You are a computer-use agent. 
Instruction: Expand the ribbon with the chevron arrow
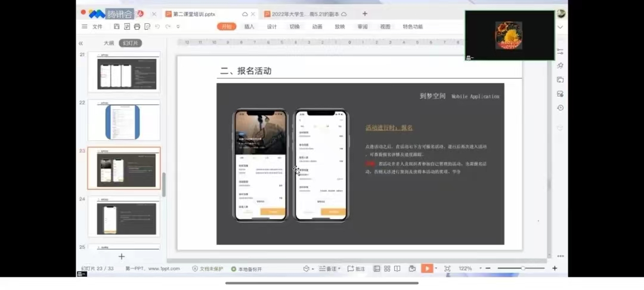[560, 27]
